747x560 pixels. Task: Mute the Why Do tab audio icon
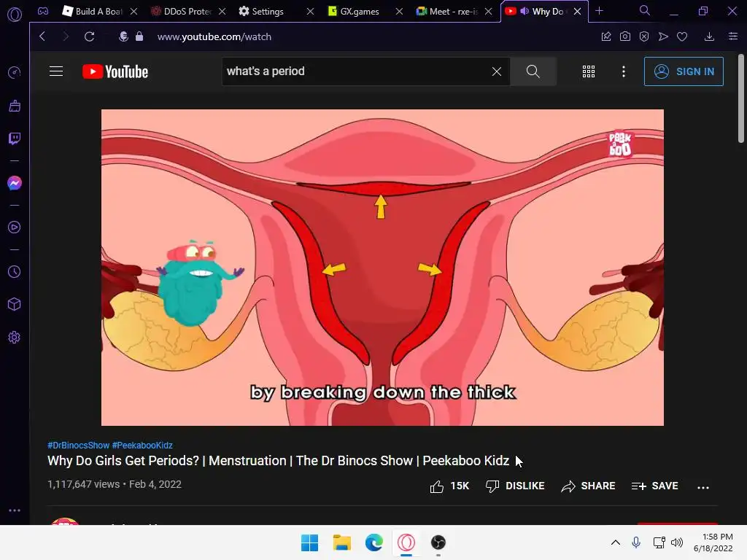tap(525, 11)
